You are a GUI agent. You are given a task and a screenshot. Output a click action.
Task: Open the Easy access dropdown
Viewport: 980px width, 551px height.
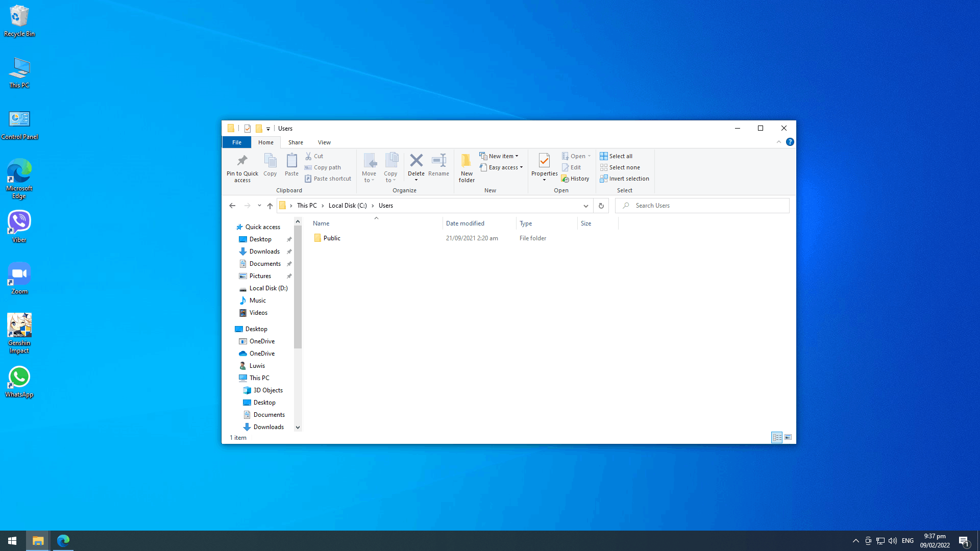(x=521, y=167)
